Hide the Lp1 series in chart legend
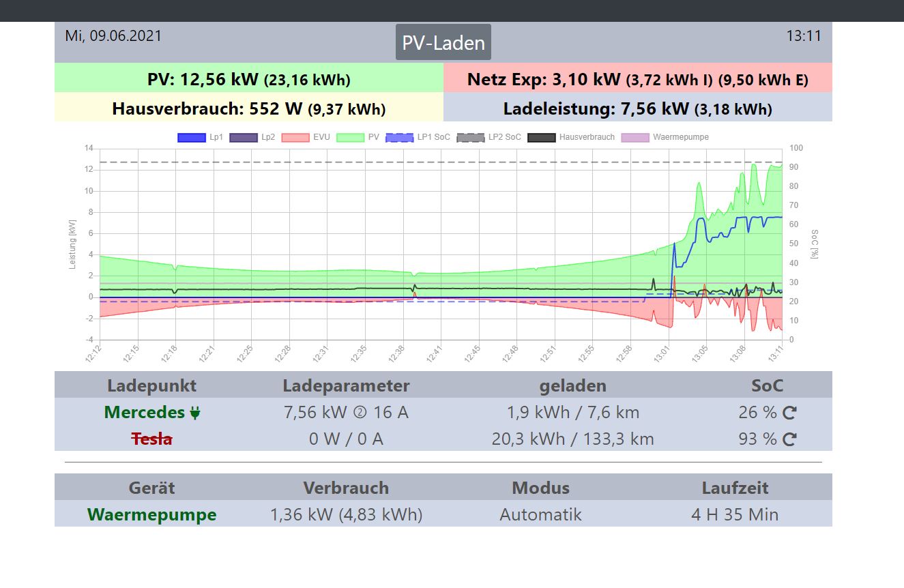Viewport: 904px width, 588px height. 201,137
